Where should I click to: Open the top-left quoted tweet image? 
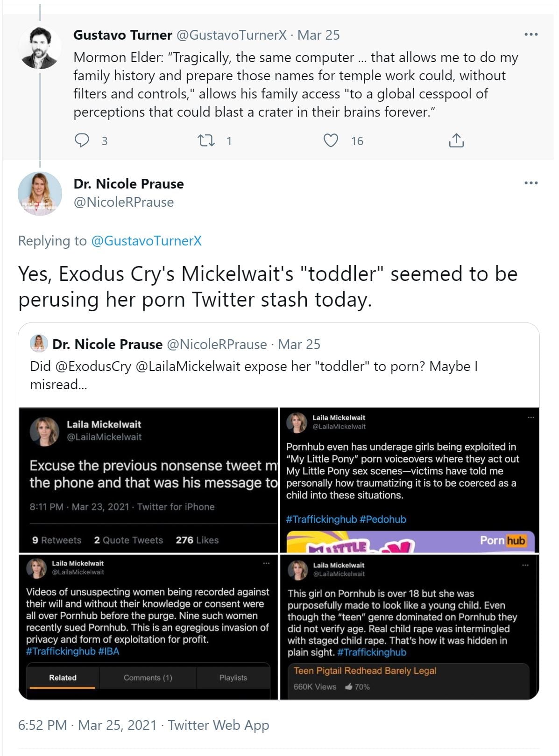click(x=148, y=480)
